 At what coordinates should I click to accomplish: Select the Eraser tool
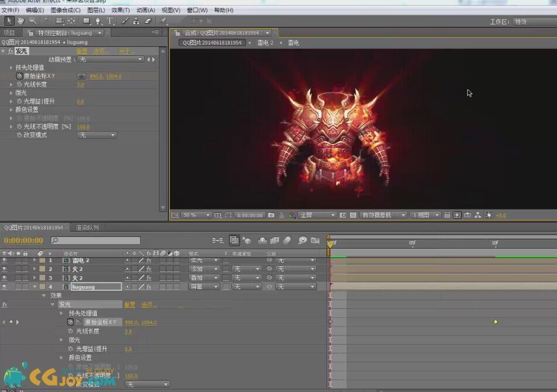pyautogui.click(x=148, y=21)
